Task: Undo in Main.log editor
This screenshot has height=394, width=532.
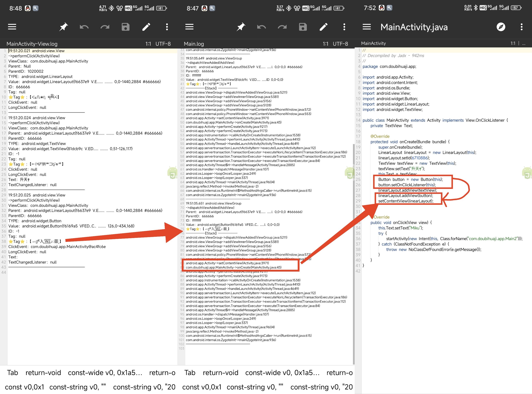Action: [261, 27]
